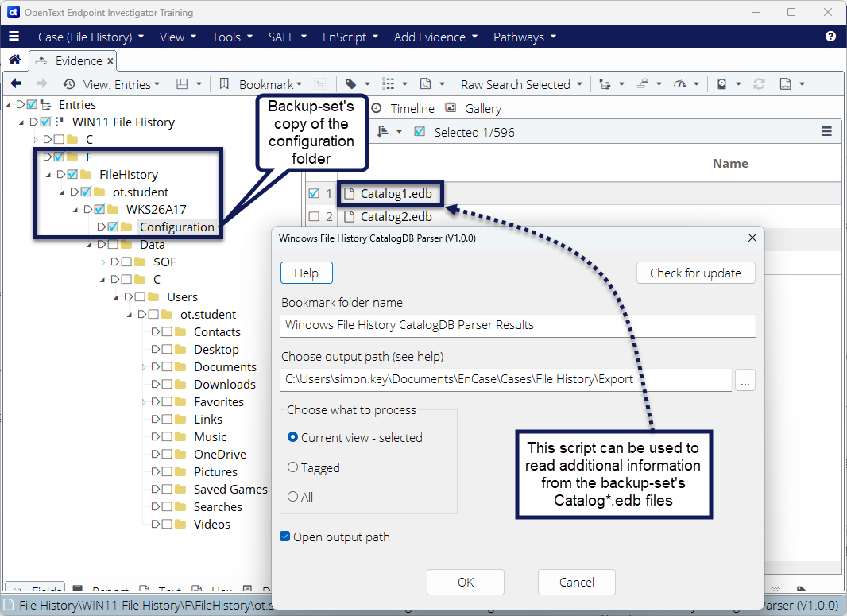Open the sort order dropdown arrow
The height and width of the screenshot is (616, 847).
pyautogui.click(x=399, y=132)
